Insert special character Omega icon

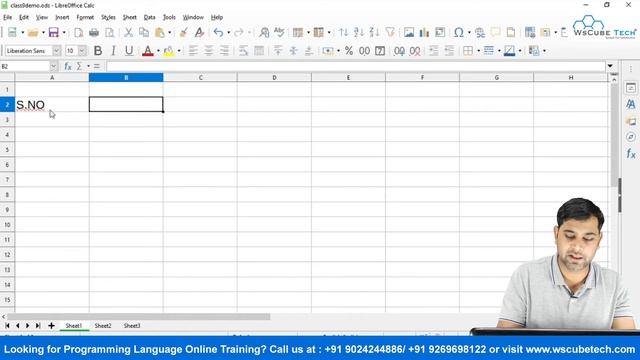click(459, 32)
